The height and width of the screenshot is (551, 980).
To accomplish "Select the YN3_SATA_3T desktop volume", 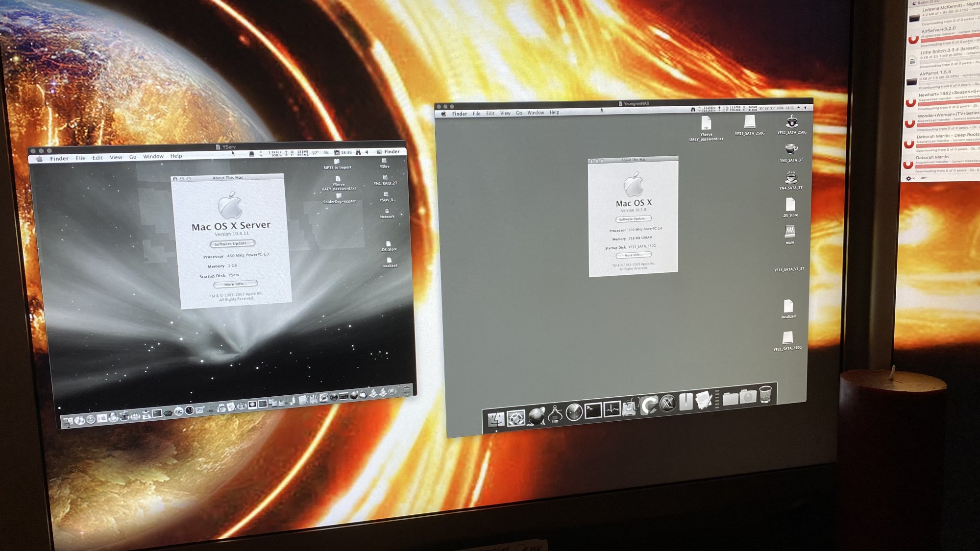I will [x=791, y=152].
